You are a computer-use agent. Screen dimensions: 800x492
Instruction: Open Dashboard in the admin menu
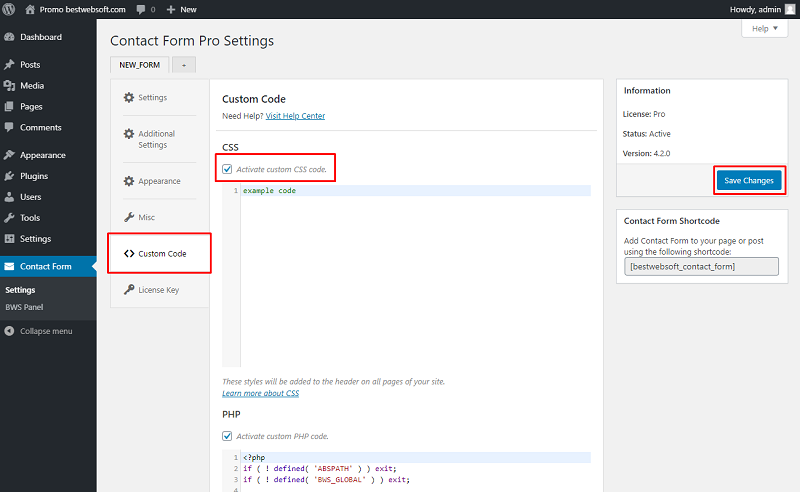pos(41,37)
